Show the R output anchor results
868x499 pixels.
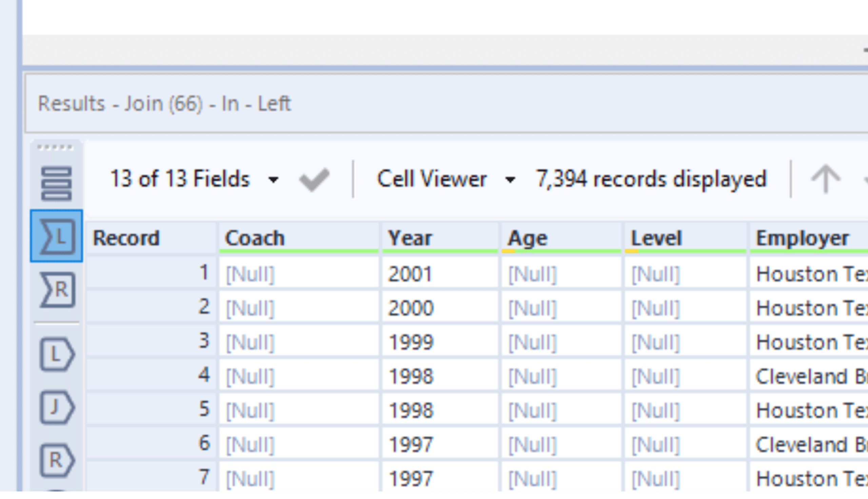(x=57, y=460)
